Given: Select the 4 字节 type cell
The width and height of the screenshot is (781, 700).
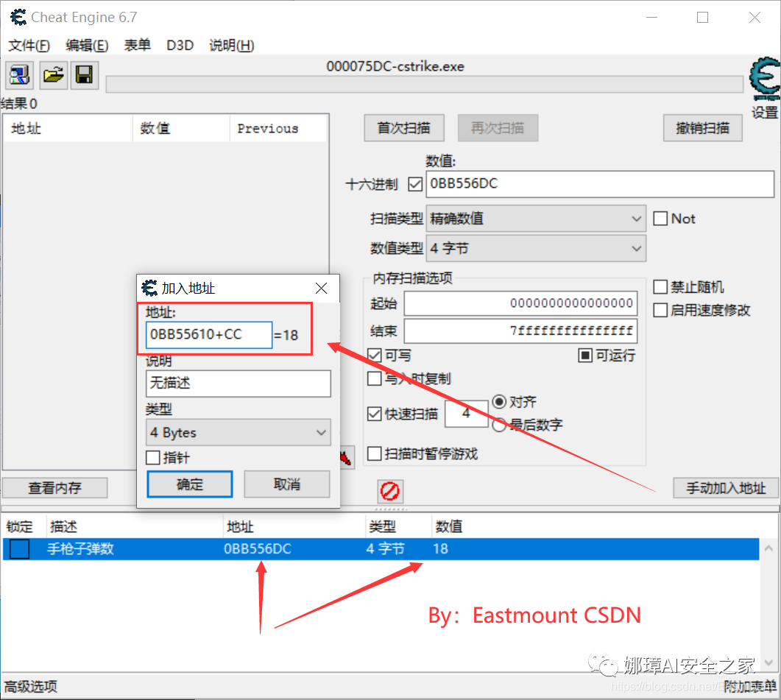Looking at the screenshot, I should click(386, 549).
